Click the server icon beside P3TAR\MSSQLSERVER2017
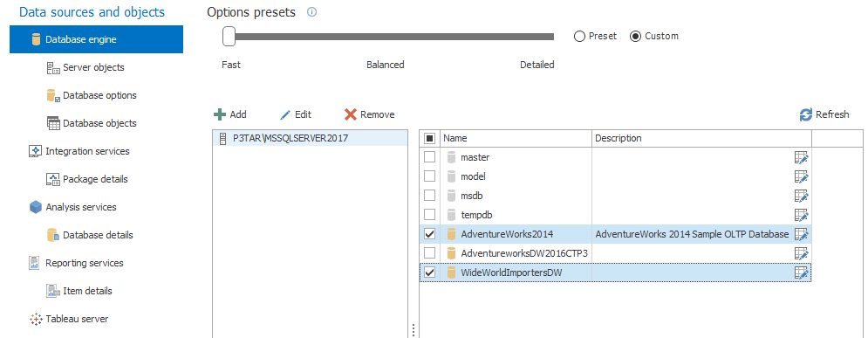This screenshot has width=868, height=338. point(223,139)
